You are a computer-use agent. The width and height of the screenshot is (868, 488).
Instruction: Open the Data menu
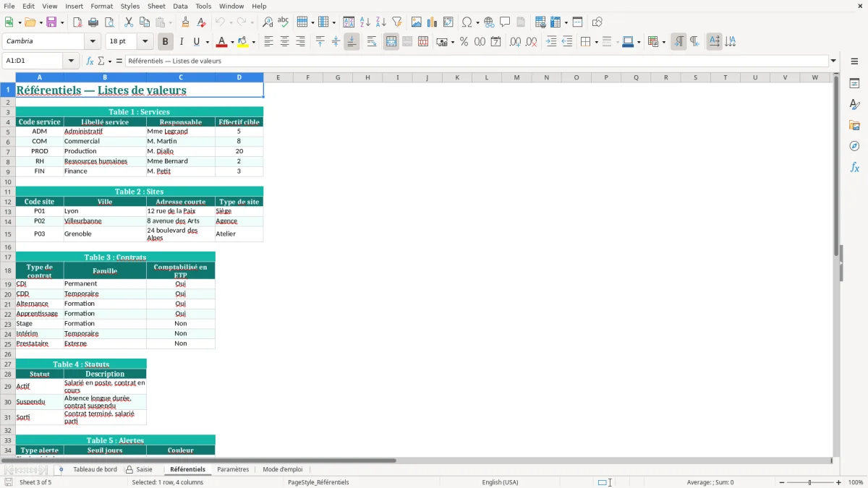pos(180,6)
